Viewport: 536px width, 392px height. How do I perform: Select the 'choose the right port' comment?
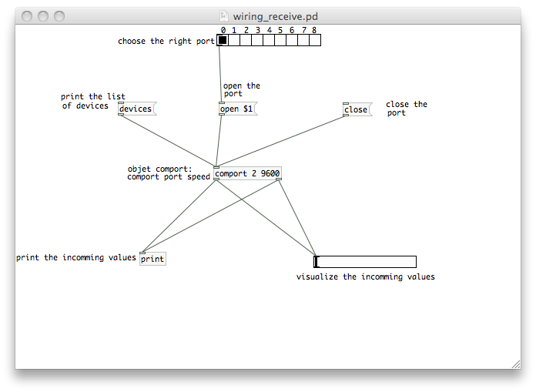click(x=166, y=42)
